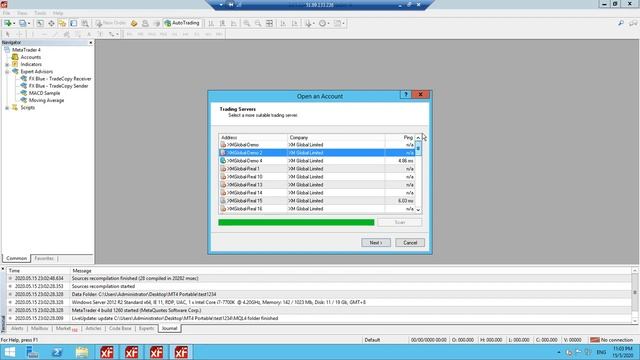Open the File menu
640x360 pixels.
pyautogui.click(x=7, y=13)
